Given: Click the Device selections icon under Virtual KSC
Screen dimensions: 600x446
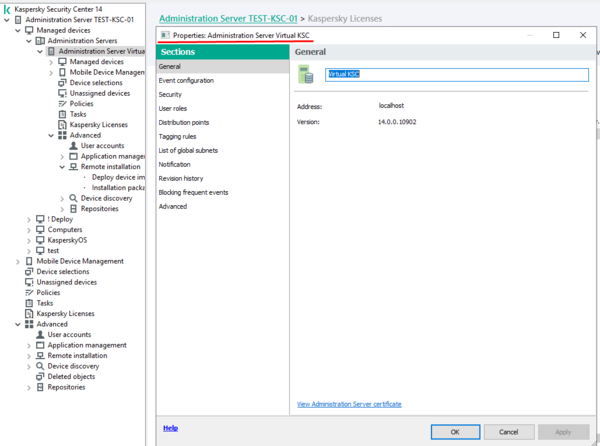Looking at the screenshot, I should point(62,83).
